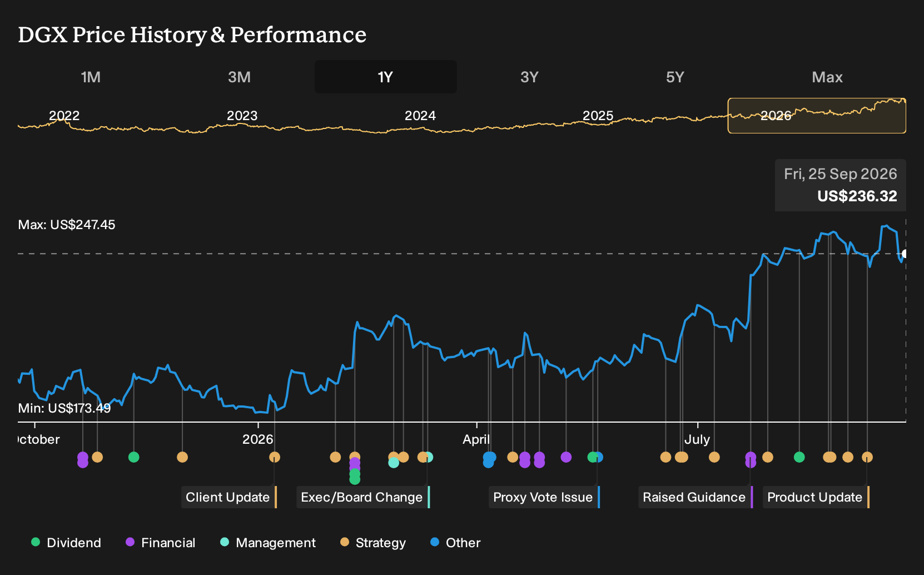Open the Product Update event label
The image size is (924, 575).
[x=816, y=497]
